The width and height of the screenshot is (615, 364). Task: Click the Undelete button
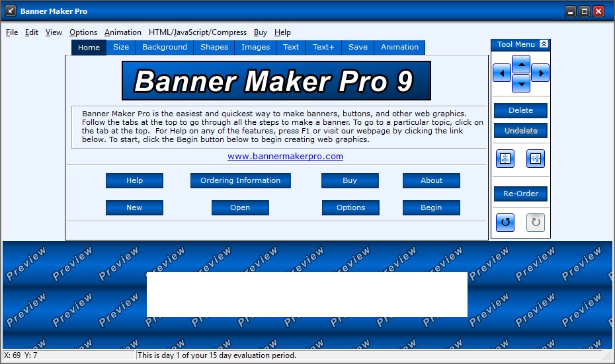(x=520, y=131)
